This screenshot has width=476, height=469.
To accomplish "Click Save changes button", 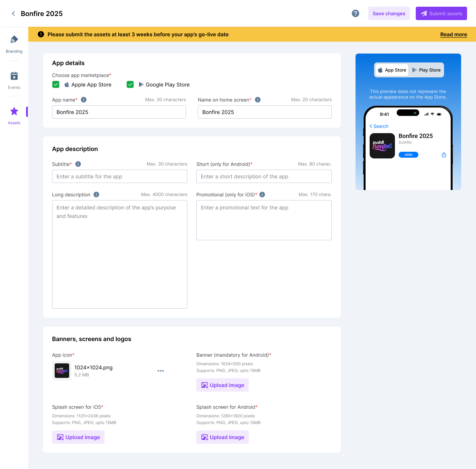I will pos(389,13).
